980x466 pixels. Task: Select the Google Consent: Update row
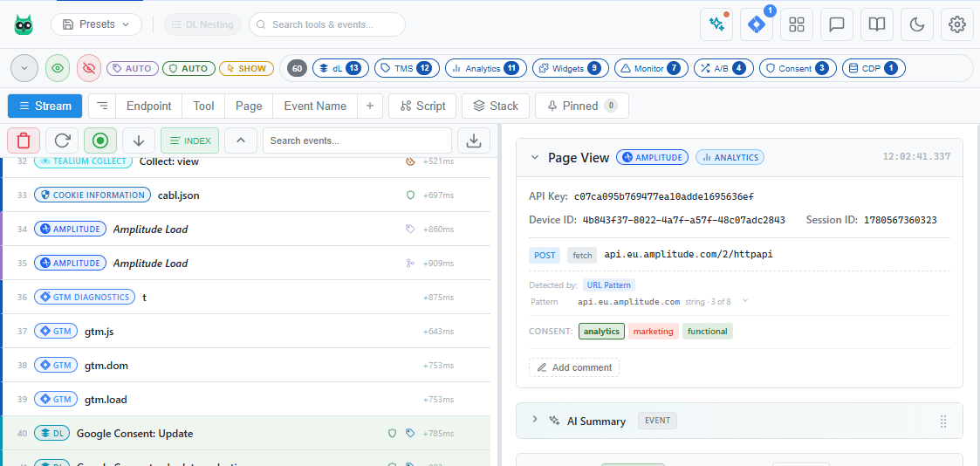pyautogui.click(x=245, y=433)
